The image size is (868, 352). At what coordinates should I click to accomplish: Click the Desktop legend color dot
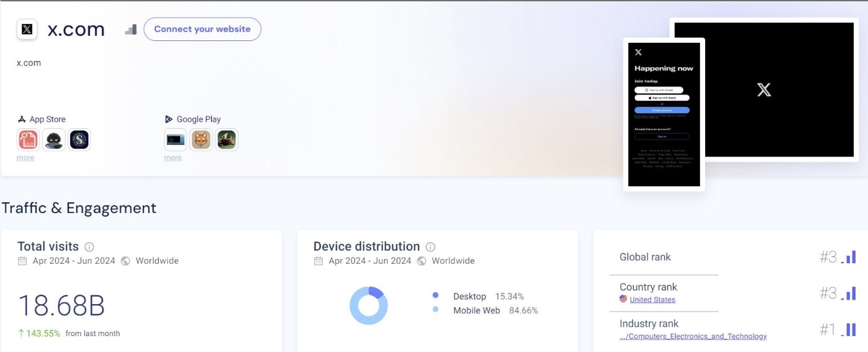pyautogui.click(x=435, y=296)
